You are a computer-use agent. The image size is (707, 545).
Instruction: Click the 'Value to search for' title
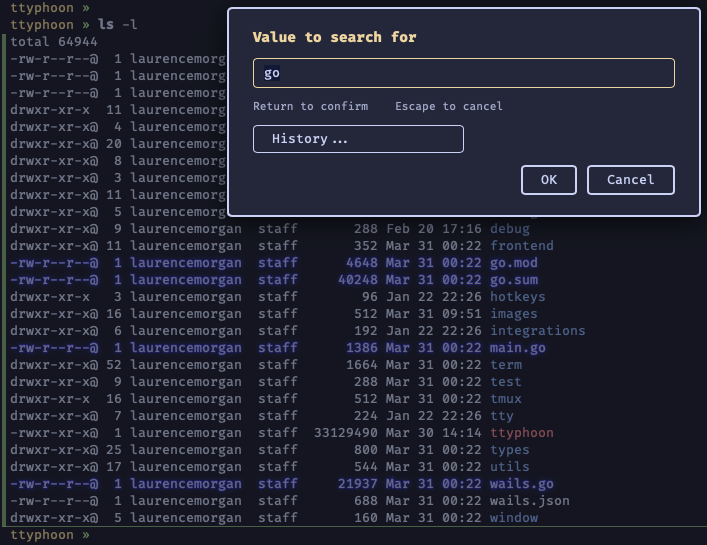tap(334, 37)
